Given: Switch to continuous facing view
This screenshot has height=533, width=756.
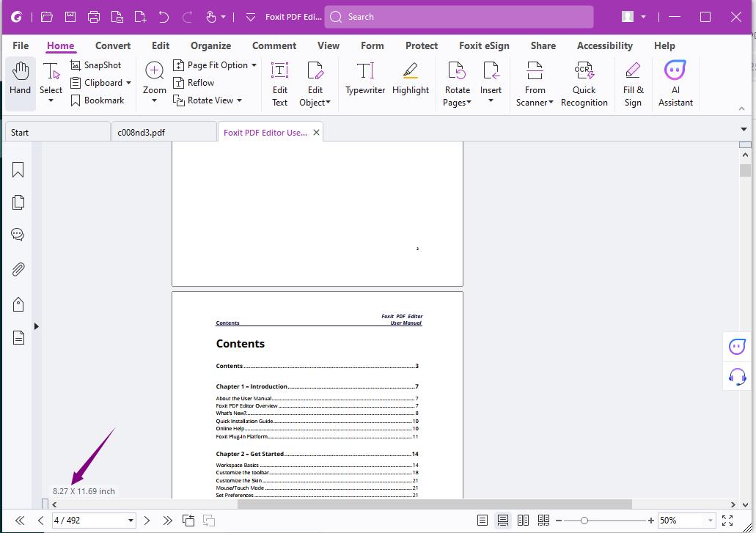Looking at the screenshot, I should [543, 521].
